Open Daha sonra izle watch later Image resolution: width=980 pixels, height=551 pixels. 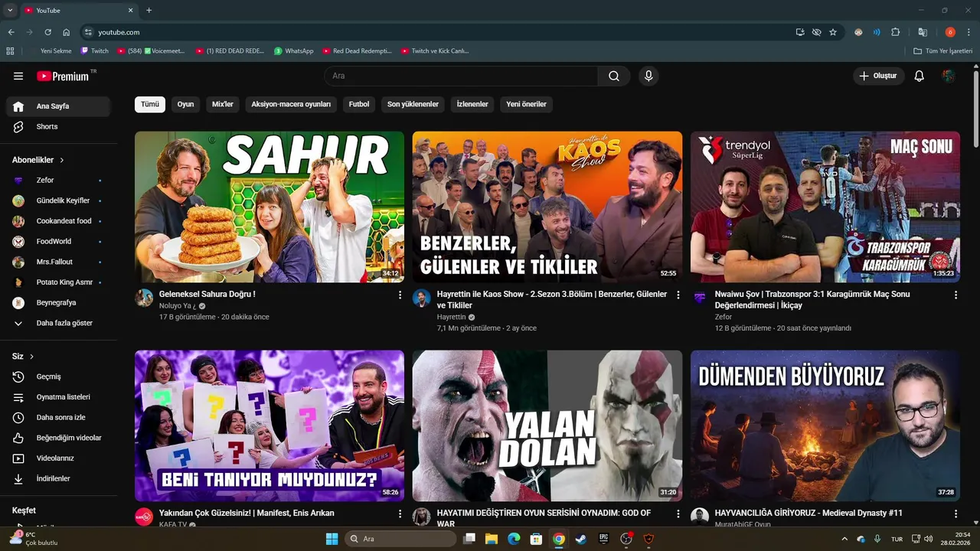[x=58, y=417]
